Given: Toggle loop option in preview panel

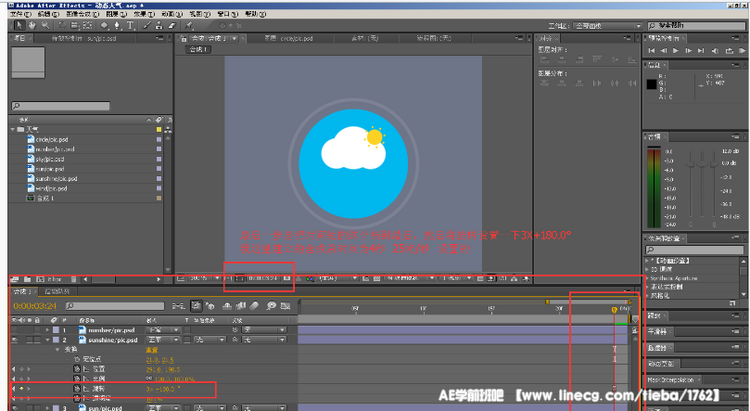Looking at the screenshot, I should (729, 50).
